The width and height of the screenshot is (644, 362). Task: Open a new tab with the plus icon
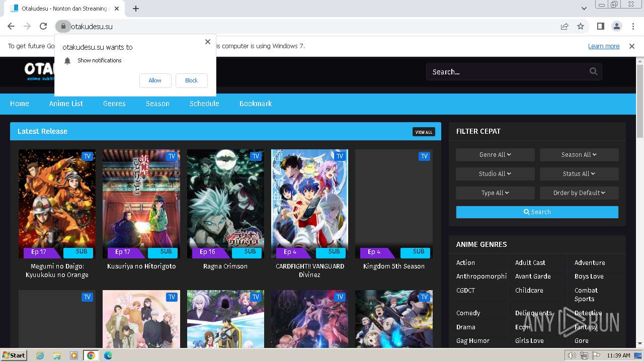pos(136,9)
